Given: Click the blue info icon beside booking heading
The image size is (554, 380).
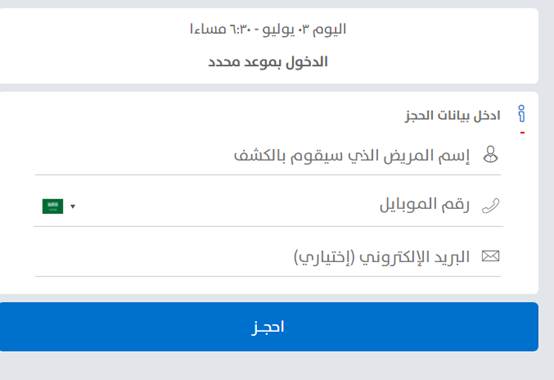Looking at the screenshot, I should click(x=521, y=114).
